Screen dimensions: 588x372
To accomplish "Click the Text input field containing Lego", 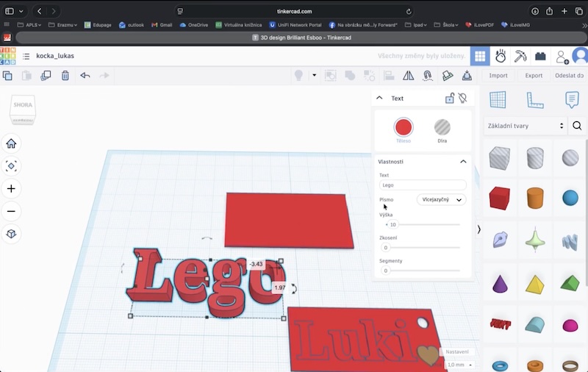I will click(x=423, y=185).
